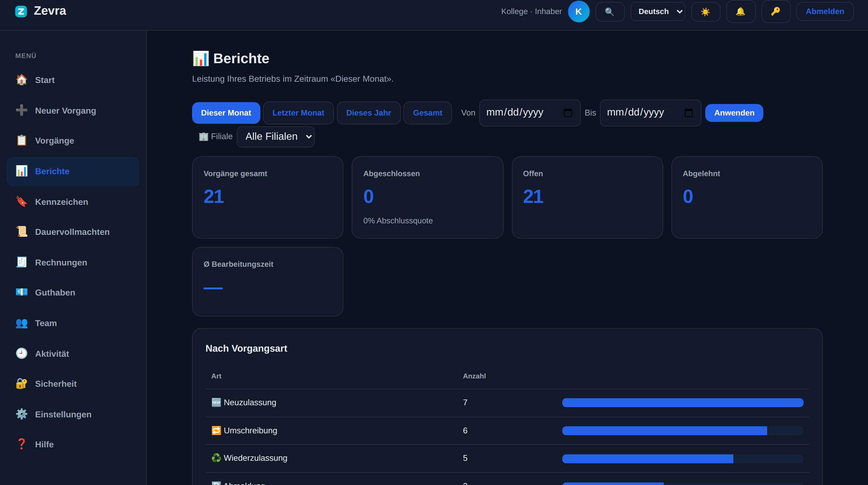This screenshot has width=868, height=485.
Task: Click the Einstellungen gear icon
Action: pos(22,414)
